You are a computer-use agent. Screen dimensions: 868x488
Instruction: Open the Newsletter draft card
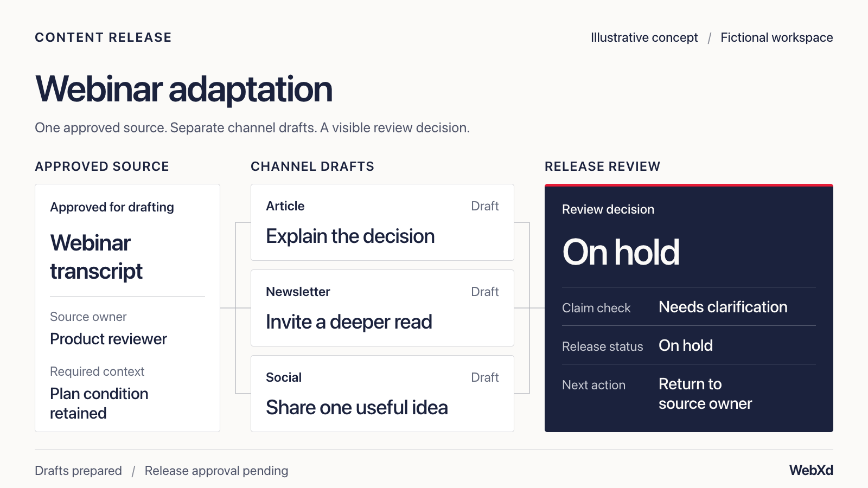(x=382, y=308)
